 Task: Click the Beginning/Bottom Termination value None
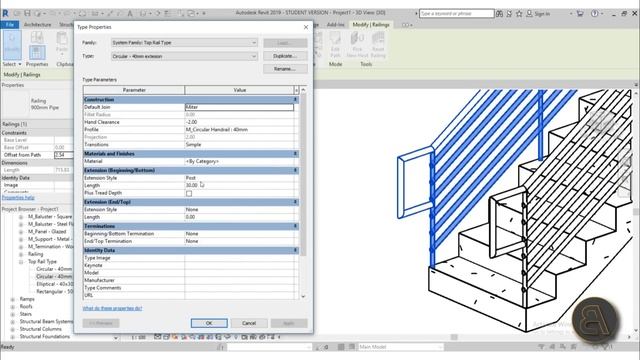[239, 233]
